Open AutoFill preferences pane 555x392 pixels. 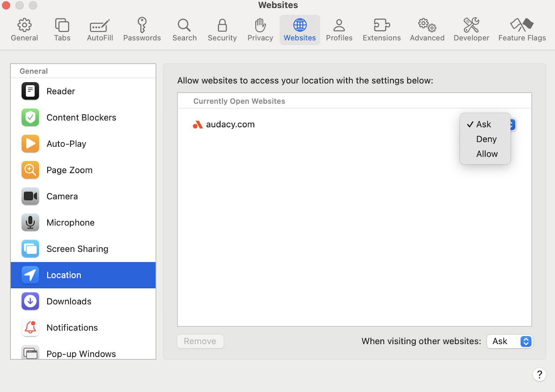[x=100, y=30]
